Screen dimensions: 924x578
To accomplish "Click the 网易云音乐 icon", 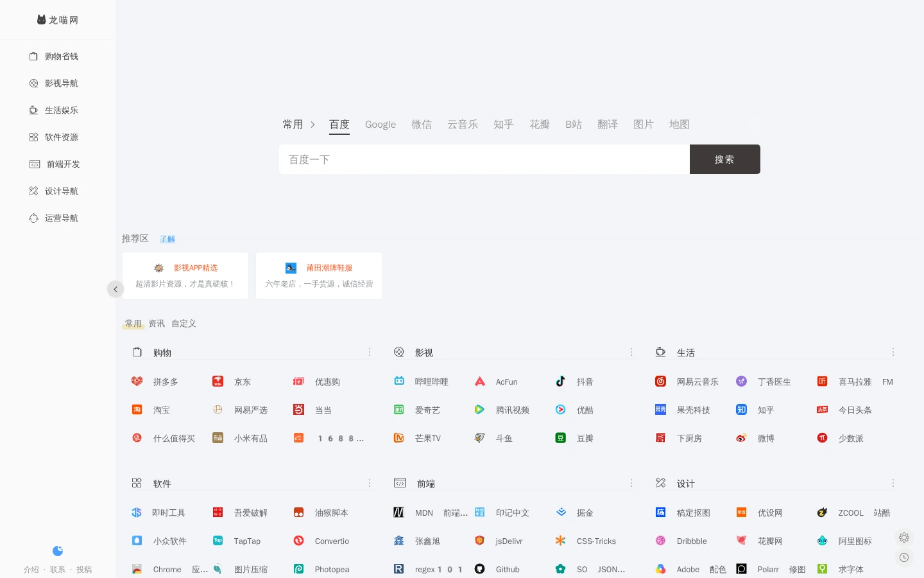I will [x=660, y=381].
